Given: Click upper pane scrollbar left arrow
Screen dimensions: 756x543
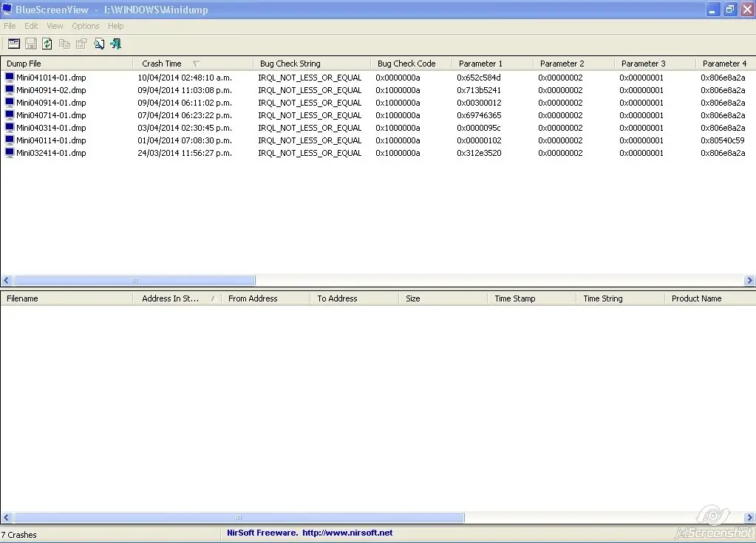Looking at the screenshot, I should pos(6,281).
